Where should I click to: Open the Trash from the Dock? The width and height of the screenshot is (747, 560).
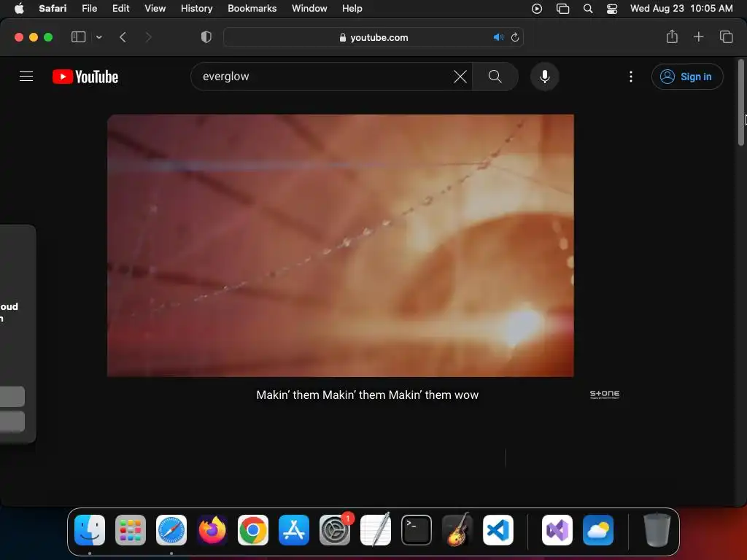[657, 529]
